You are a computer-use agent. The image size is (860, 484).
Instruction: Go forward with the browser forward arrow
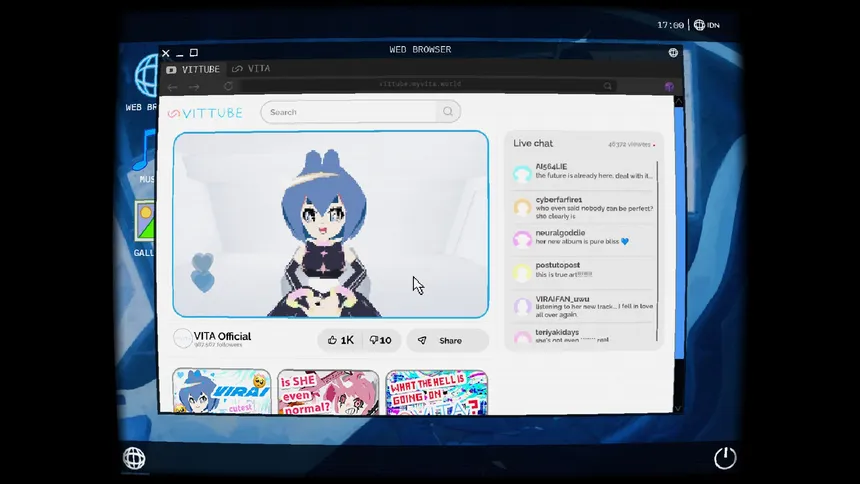click(x=194, y=87)
